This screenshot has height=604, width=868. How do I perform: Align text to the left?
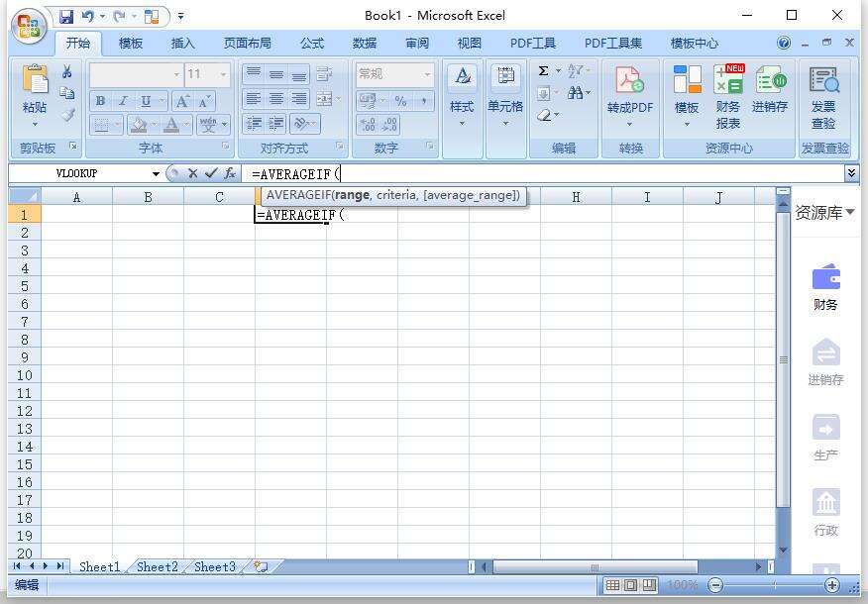(254, 100)
